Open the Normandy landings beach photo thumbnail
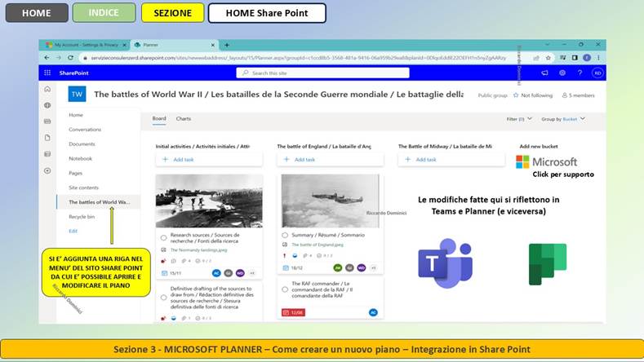The width and height of the screenshot is (644, 362). point(209,201)
